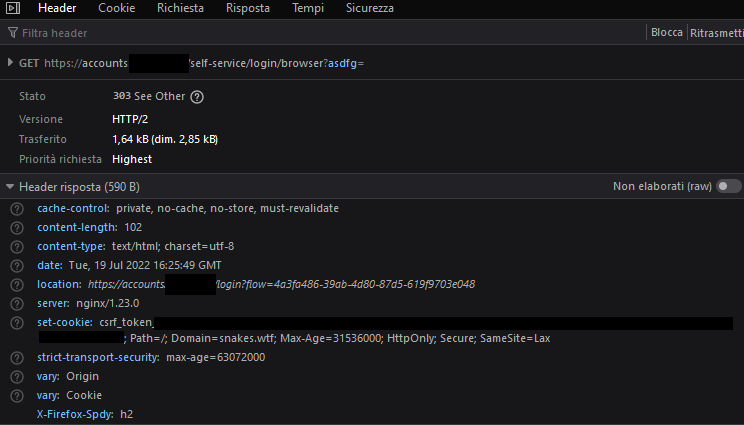Click the location redirect URL value

[x=281, y=284]
